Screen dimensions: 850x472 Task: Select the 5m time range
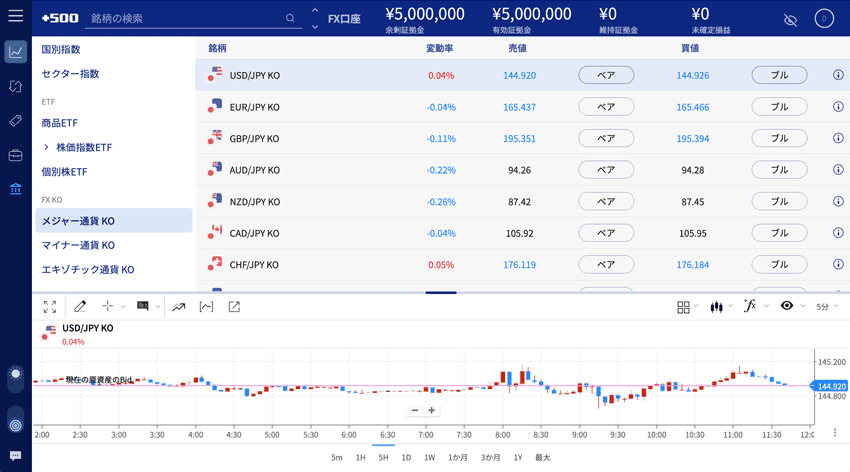pos(337,457)
